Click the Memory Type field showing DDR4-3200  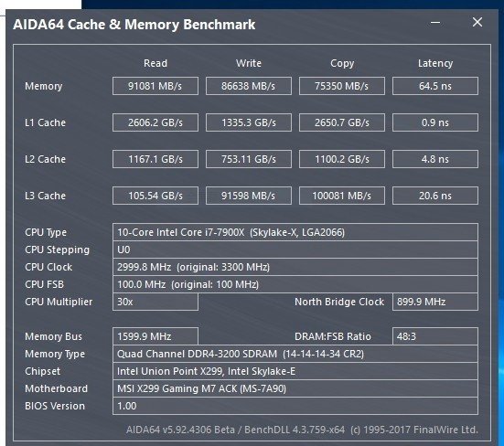[295, 354]
